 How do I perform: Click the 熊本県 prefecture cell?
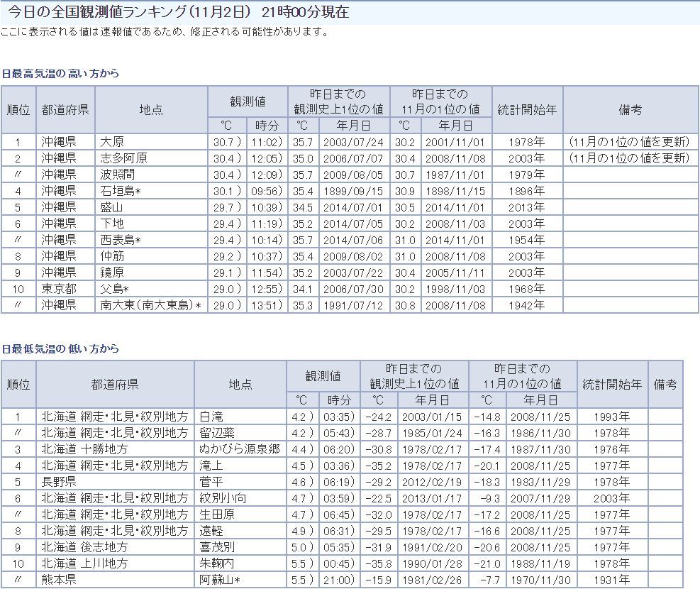(115, 580)
